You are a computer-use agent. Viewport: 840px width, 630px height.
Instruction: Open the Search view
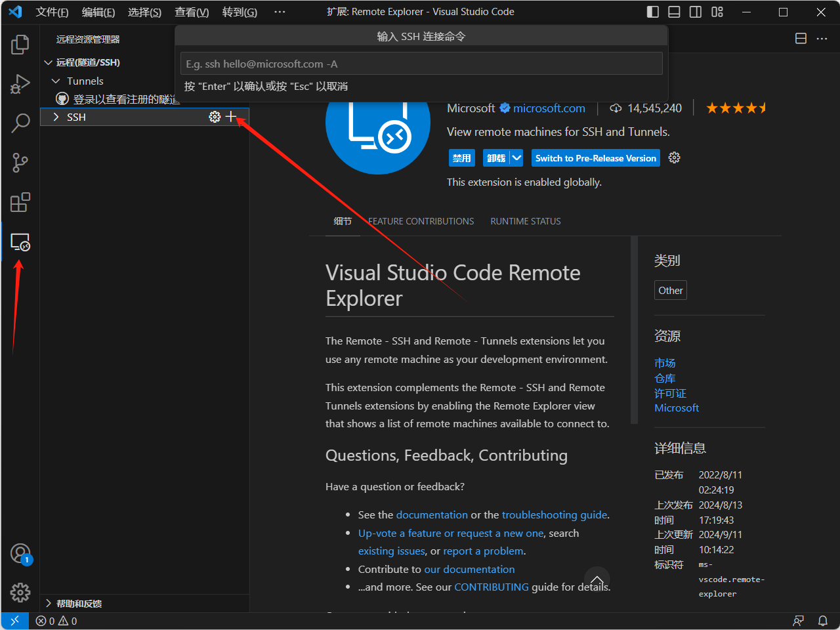pos(20,123)
